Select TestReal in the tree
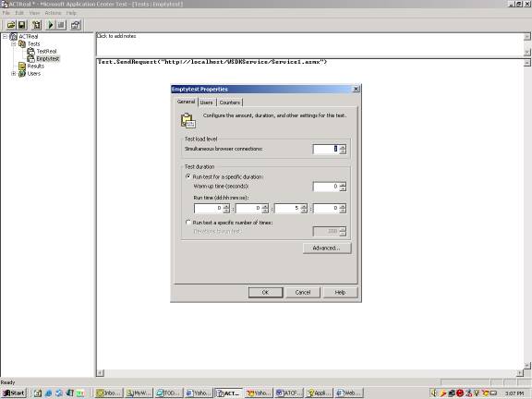Screen dimensions: 532x399 pos(46,51)
